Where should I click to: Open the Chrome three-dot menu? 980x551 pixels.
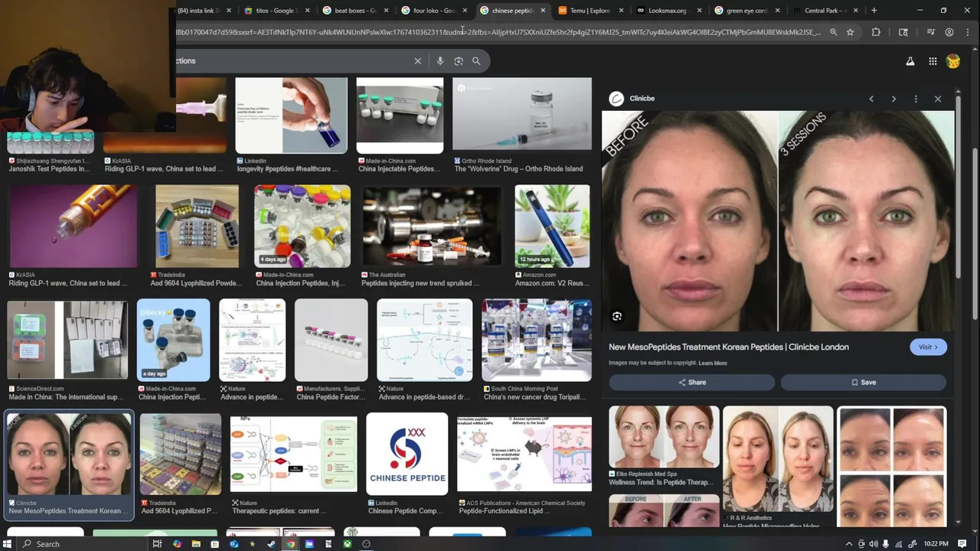[x=969, y=32]
